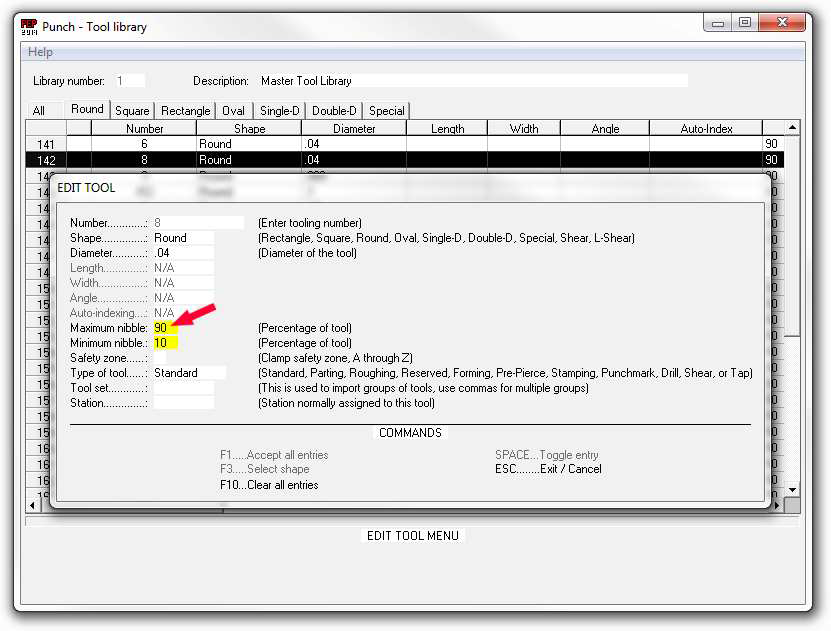Click the Maximum nibble field

165,328
